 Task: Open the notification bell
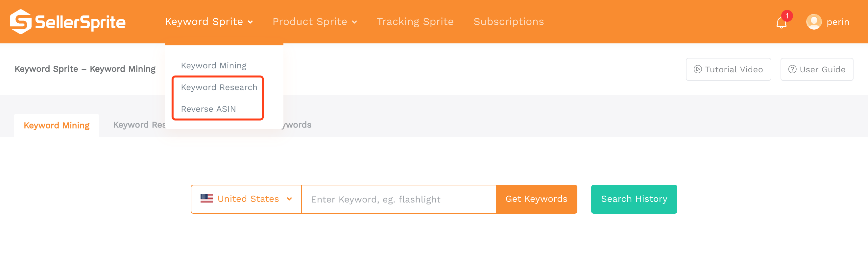pos(781,23)
